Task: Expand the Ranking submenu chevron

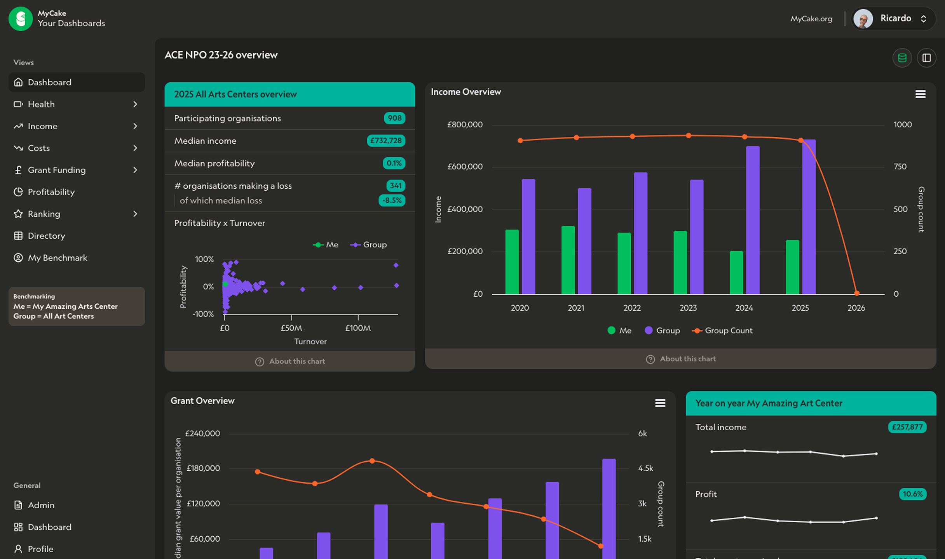Action: coord(135,214)
